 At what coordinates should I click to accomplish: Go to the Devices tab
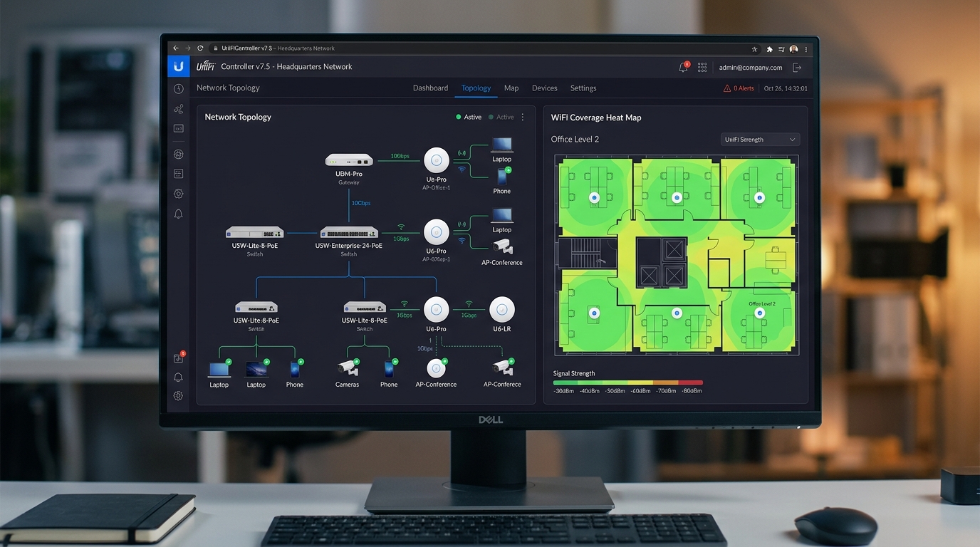pos(545,88)
